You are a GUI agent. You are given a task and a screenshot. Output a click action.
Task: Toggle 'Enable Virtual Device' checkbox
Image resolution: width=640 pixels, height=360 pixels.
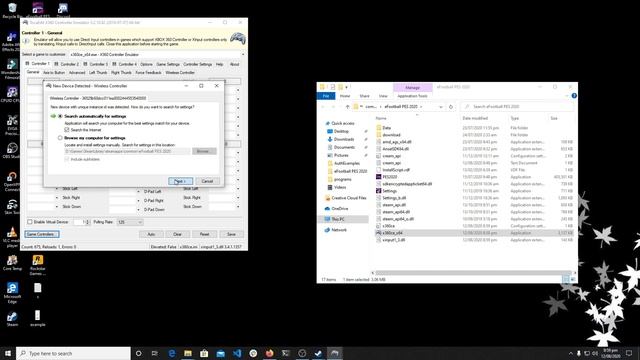click(30, 222)
